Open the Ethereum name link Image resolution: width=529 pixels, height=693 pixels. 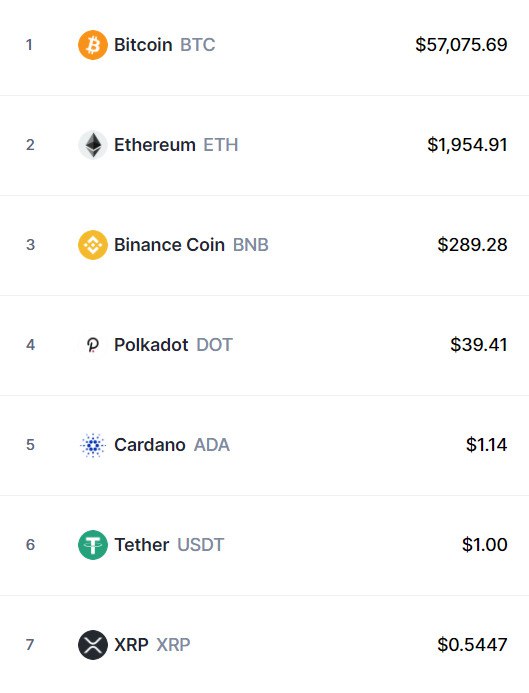tap(155, 145)
